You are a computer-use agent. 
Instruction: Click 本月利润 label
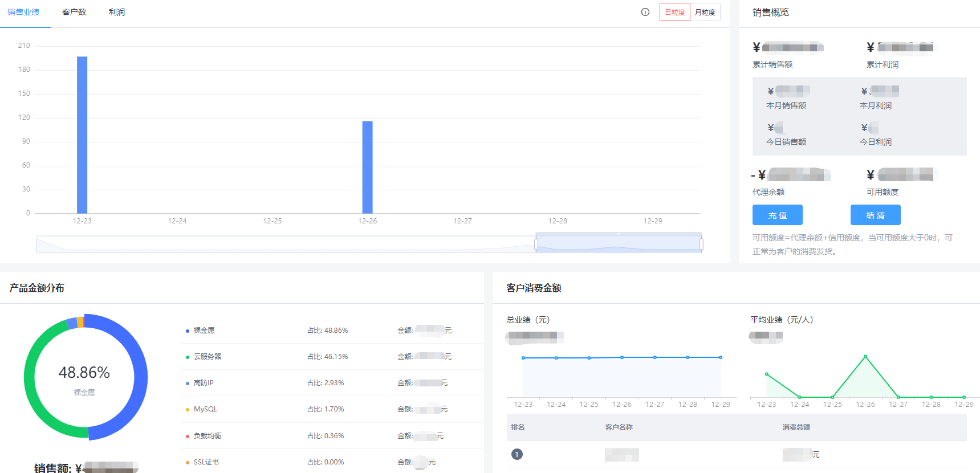[x=876, y=105]
